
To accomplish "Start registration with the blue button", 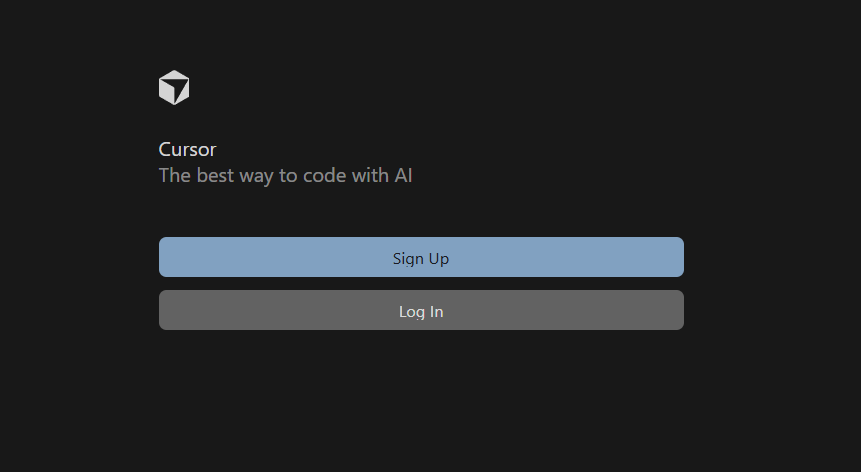I will (421, 257).
